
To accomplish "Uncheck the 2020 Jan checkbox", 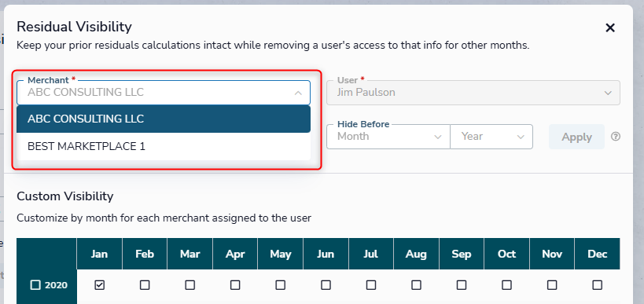I will click(x=99, y=284).
